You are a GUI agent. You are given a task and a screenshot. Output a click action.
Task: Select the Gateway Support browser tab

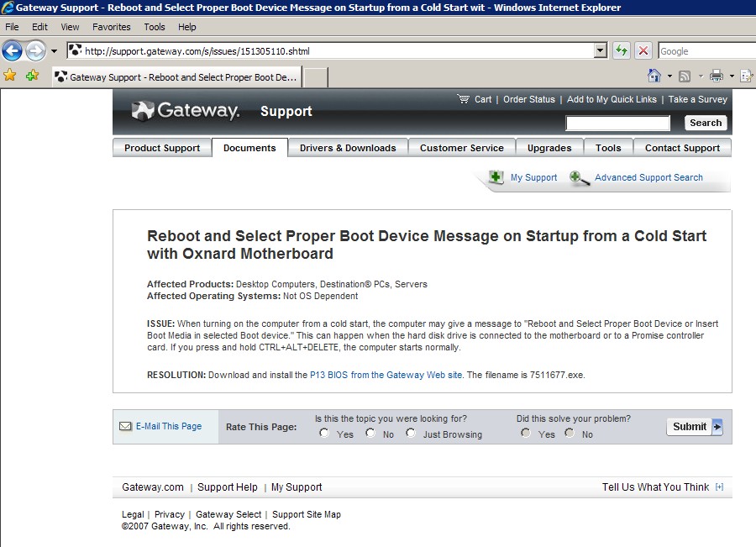click(177, 77)
